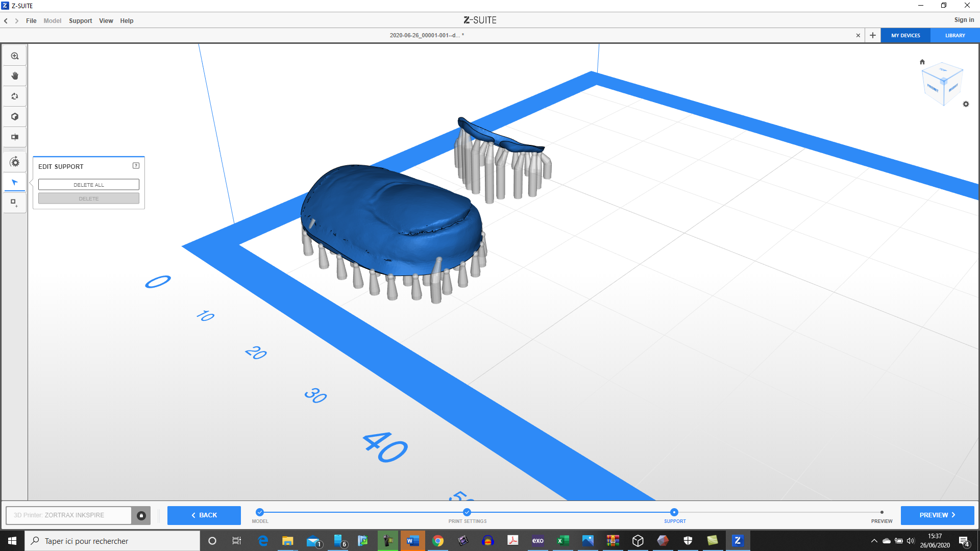The height and width of the screenshot is (551, 980).
Task: Select the cross-section view tool
Action: pyautogui.click(x=15, y=137)
